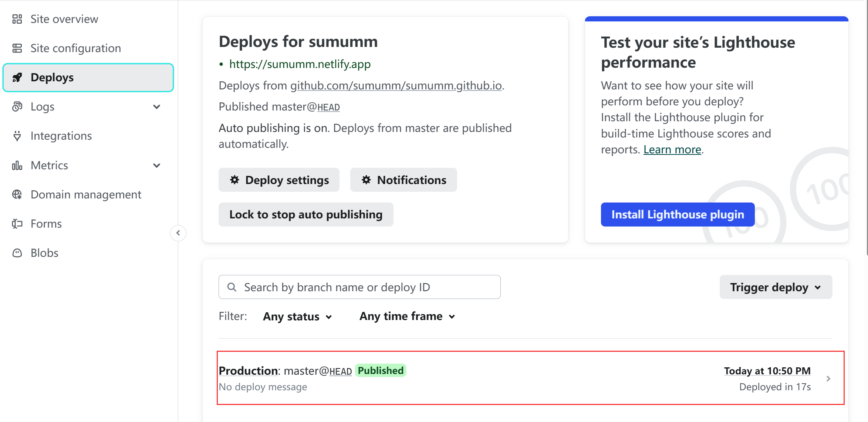The height and width of the screenshot is (422, 868).
Task: Open the Any time frame filter
Action: point(407,316)
